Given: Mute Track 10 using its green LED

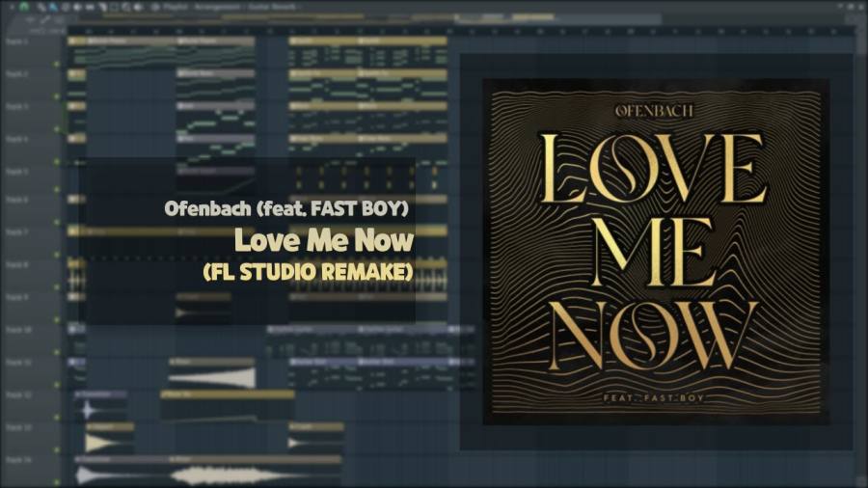Looking at the screenshot, I should (57, 352).
